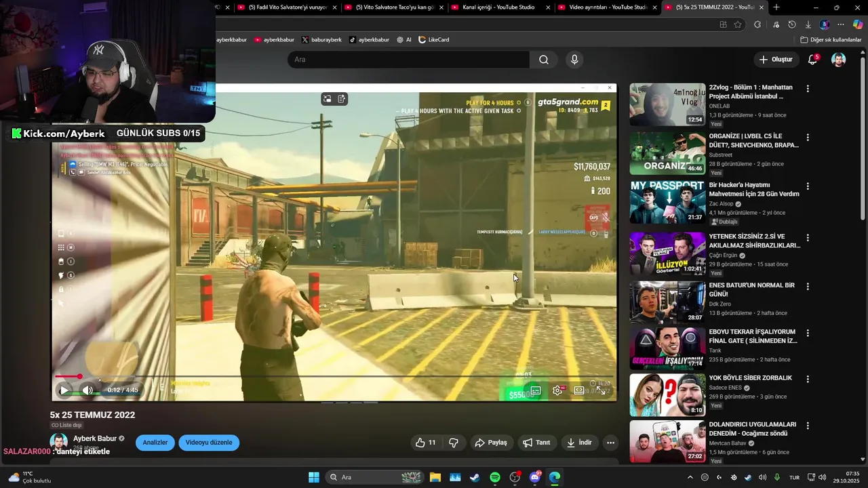Share the video via Paylaş
This screenshot has width=868, height=488.
491,443
